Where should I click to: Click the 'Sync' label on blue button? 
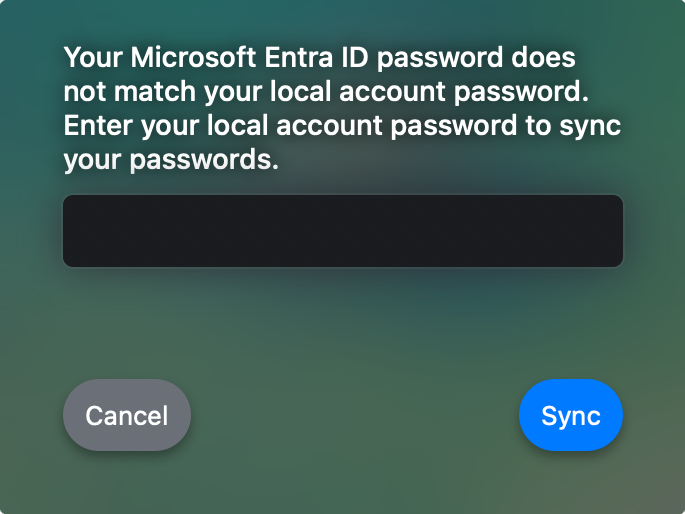tap(571, 416)
